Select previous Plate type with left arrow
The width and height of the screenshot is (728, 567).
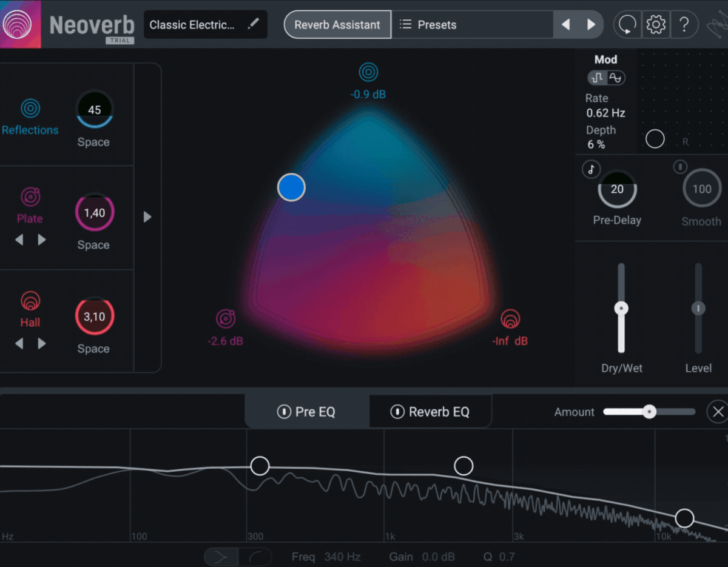pos(19,240)
